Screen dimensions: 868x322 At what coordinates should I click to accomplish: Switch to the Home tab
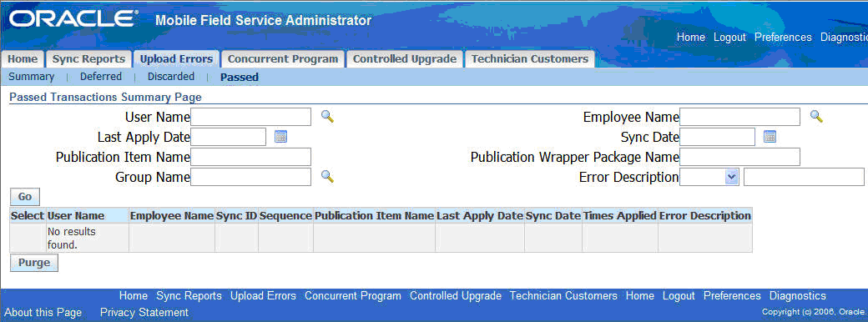point(23,59)
